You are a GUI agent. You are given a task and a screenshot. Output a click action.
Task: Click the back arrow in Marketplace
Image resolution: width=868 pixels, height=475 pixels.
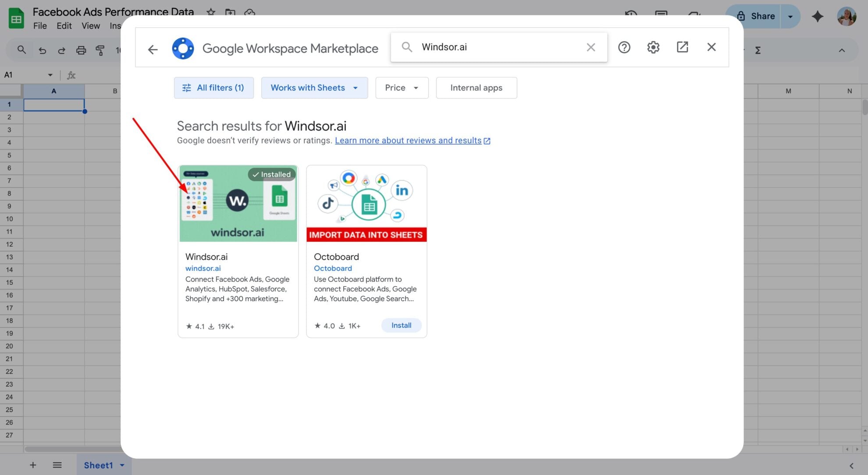point(153,49)
